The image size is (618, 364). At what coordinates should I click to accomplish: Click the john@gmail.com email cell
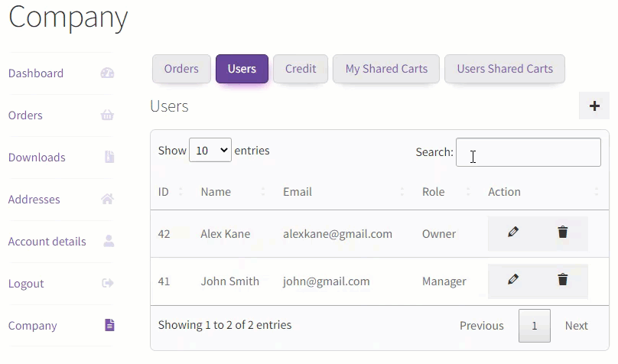[x=327, y=281]
